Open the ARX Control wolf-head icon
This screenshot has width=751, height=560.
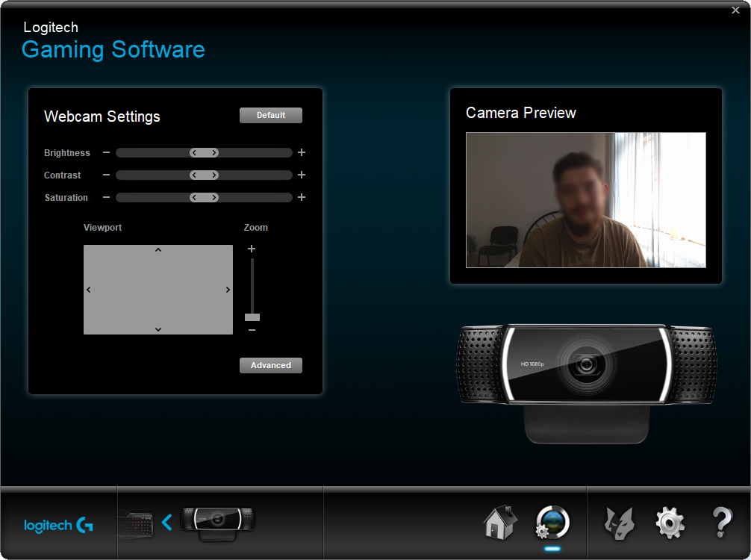[x=619, y=523]
